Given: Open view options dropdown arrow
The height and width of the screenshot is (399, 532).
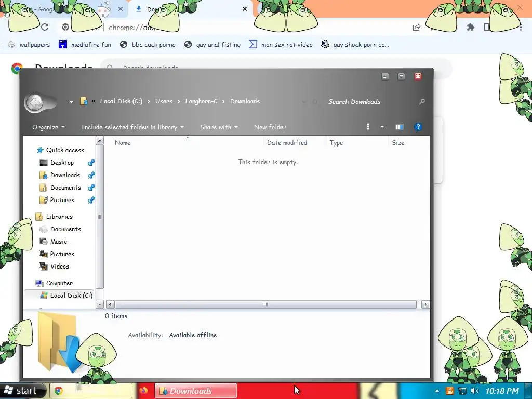Looking at the screenshot, I should (382, 127).
